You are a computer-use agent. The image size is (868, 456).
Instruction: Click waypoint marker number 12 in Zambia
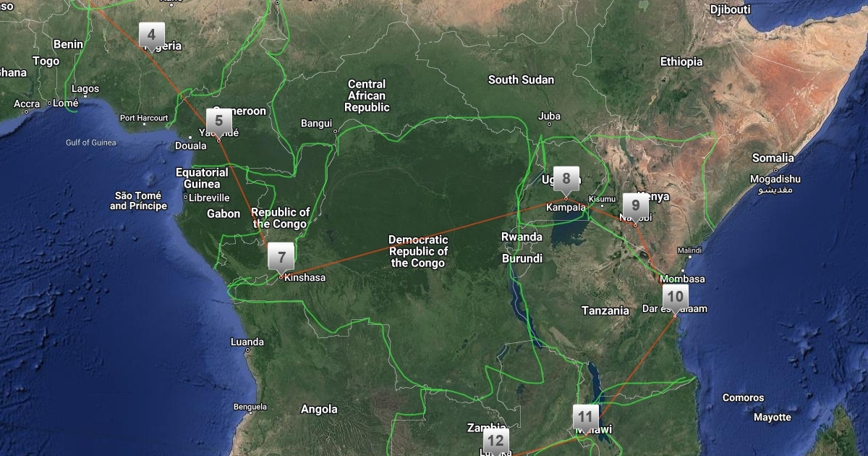pyautogui.click(x=495, y=441)
